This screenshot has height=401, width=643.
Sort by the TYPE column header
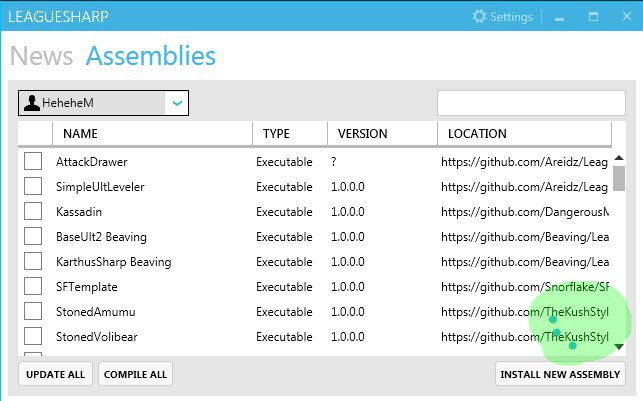(290, 134)
